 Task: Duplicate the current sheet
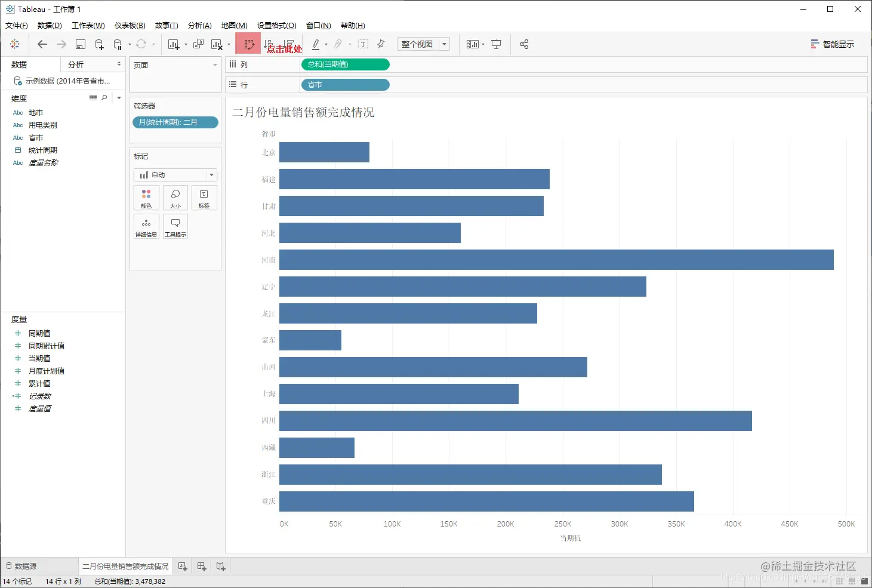pyautogui.click(x=198, y=44)
